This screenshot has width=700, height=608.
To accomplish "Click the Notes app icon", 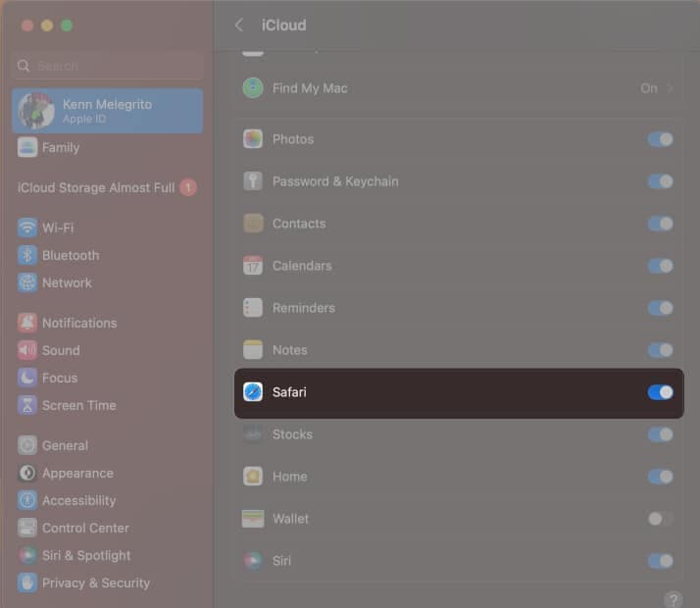I will [253, 350].
